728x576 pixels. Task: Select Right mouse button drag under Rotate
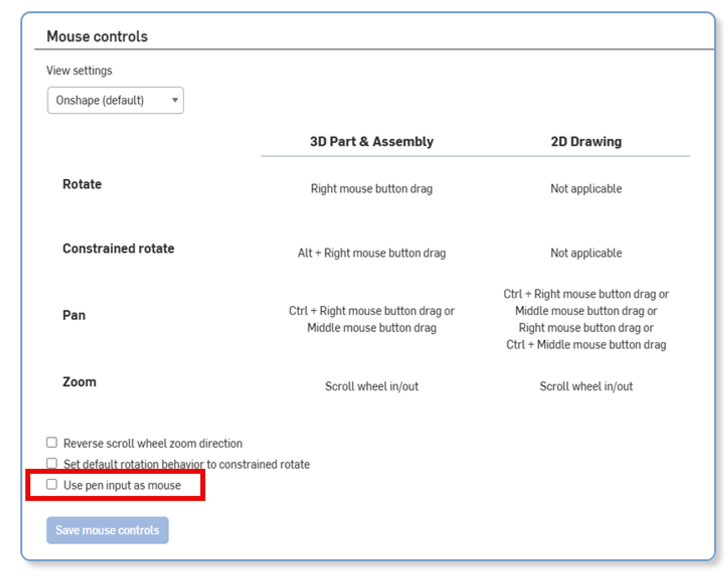tap(371, 188)
